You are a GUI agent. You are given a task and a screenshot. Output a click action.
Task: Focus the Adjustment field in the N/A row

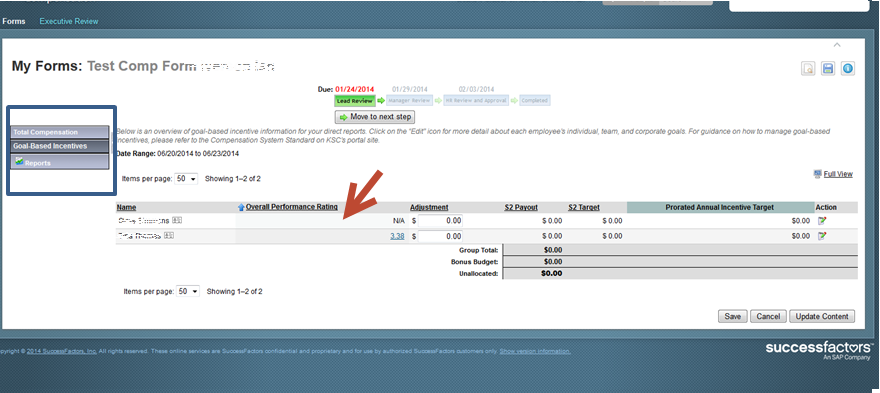[x=441, y=221]
